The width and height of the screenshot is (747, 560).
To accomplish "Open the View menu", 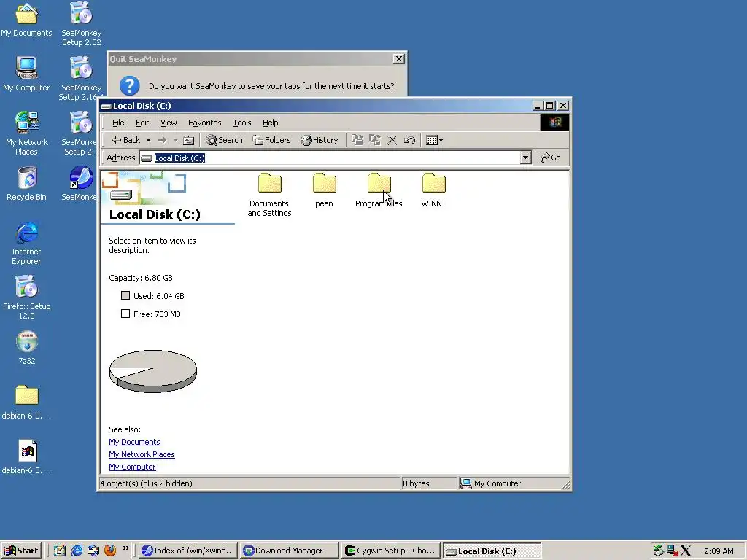I will point(169,122).
